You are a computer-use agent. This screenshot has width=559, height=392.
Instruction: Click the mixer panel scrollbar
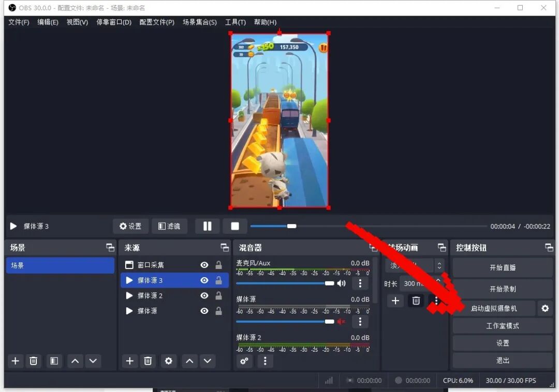pyautogui.click(x=375, y=280)
